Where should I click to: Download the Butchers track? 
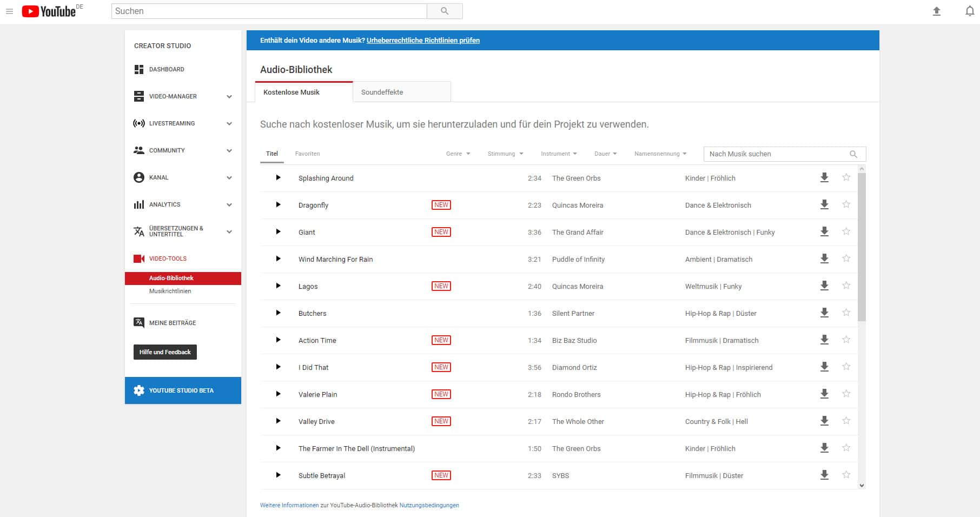click(x=824, y=313)
